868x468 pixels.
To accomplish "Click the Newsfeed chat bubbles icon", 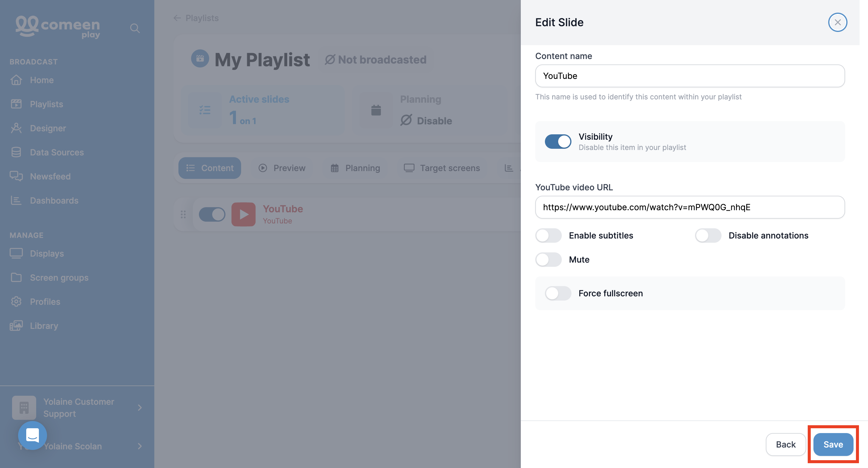I will [x=16, y=176].
